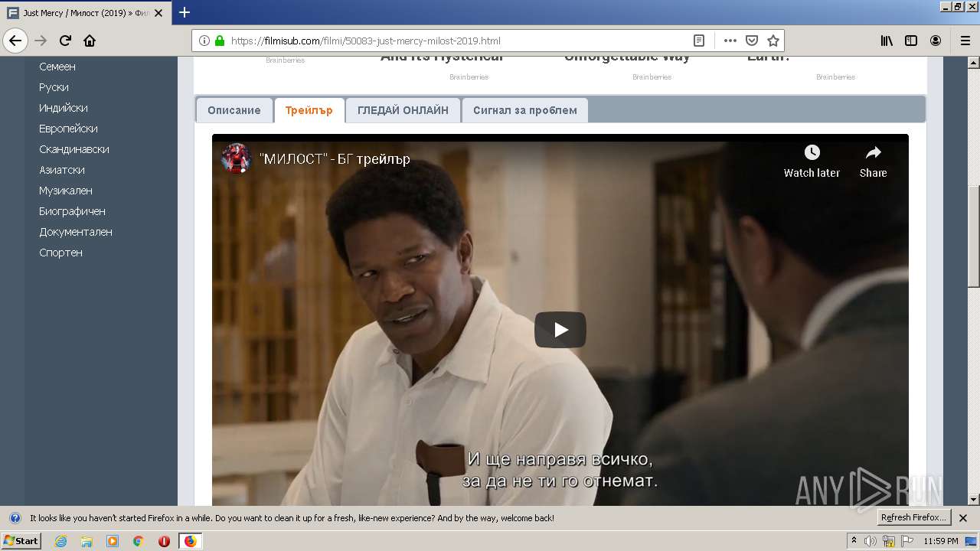Open the volume speaker tray icon
The image size is (980, 551).
(871, 541)
